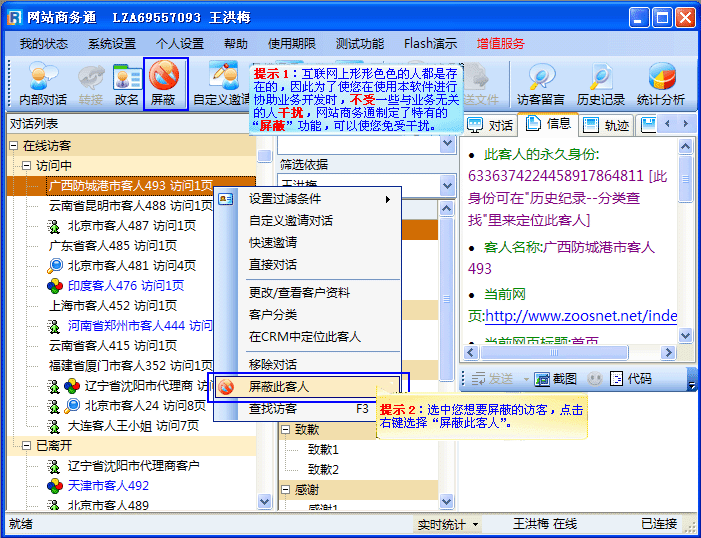Click the 截图 screenshot button
Screen dimensions: 701x538
point(555,379)
